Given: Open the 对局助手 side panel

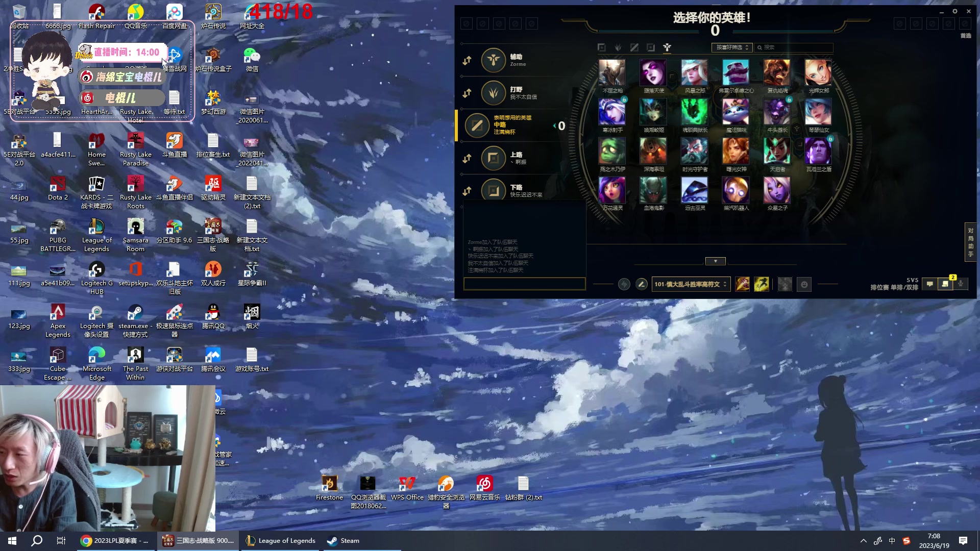Looking at the screenshot, I should click(x=970, y=242).
